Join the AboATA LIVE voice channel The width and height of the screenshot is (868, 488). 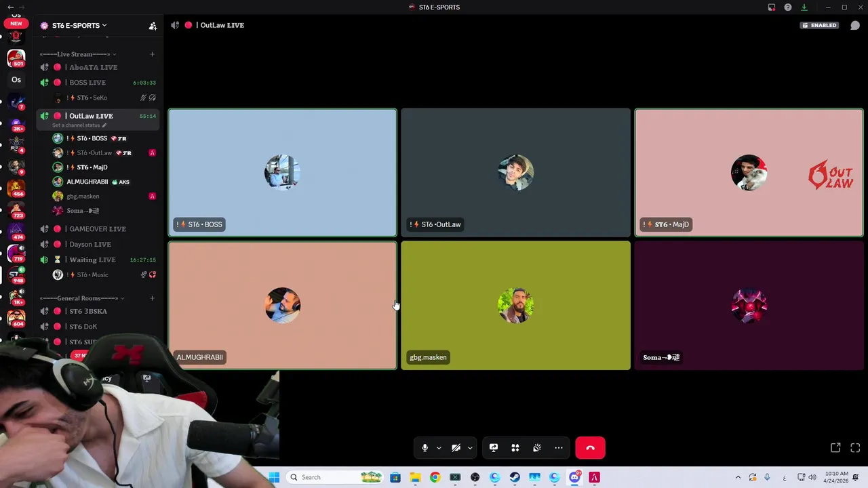click(x=98, y=67)
